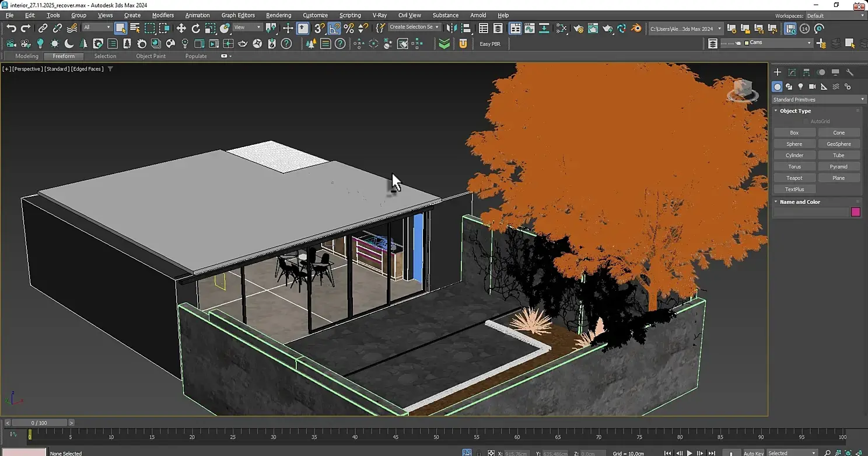This screenshot has width=868, height=456.
Task: Select the Rotate transform tool
Action: click(196, 28)
